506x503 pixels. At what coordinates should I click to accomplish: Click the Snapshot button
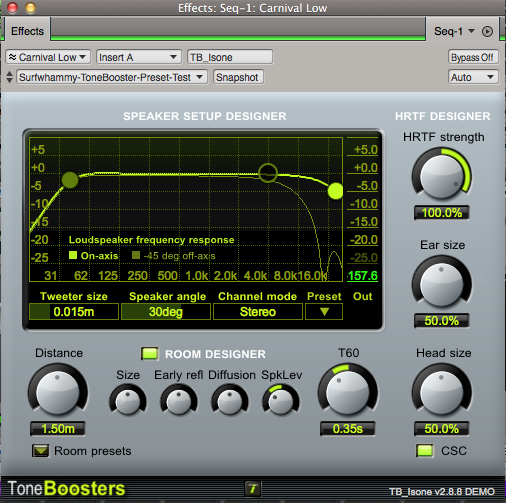click(238, 77)
